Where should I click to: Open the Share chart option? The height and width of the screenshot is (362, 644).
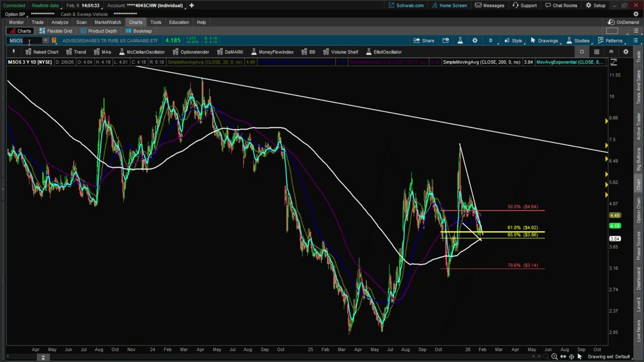[x=424, y=41]
